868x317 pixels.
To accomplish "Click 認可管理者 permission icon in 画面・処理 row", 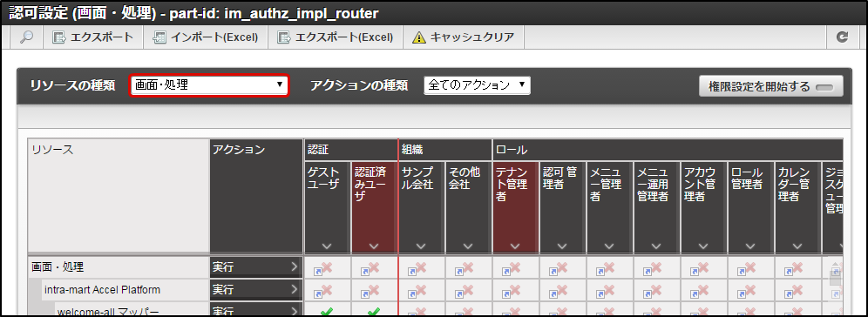I will pyautogui.click(x=559, y=268).
